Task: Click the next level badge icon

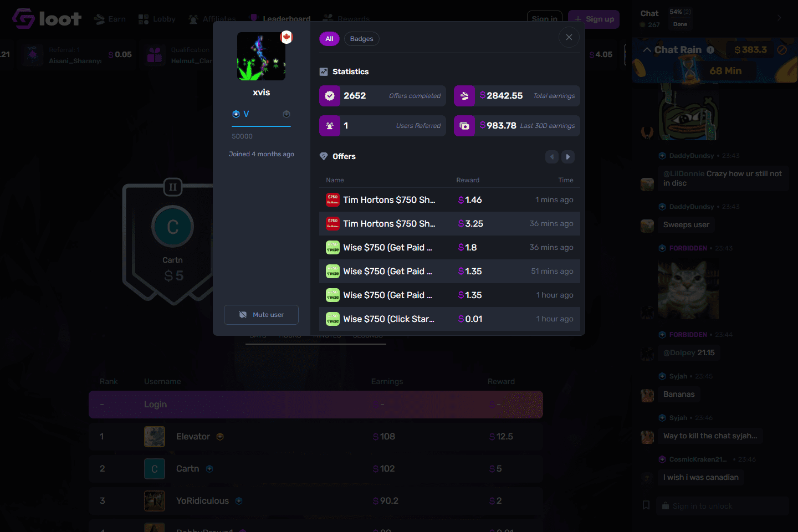Action: click(x=287, y=114)
